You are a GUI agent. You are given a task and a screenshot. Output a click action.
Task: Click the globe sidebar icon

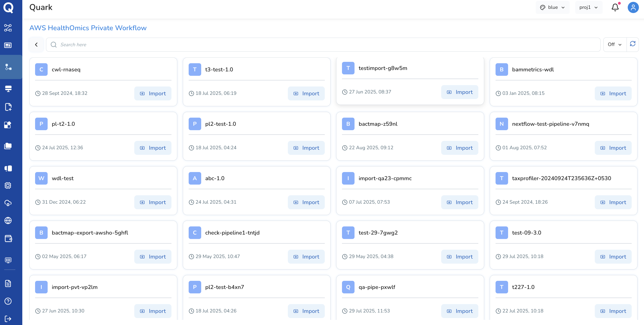8,220
